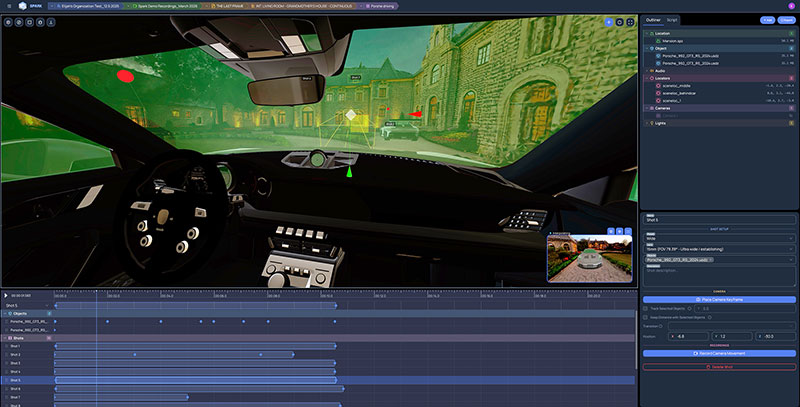
Task: Toggle the checkbox beside Shot 1 in the timeline
Action: [7, 346]
